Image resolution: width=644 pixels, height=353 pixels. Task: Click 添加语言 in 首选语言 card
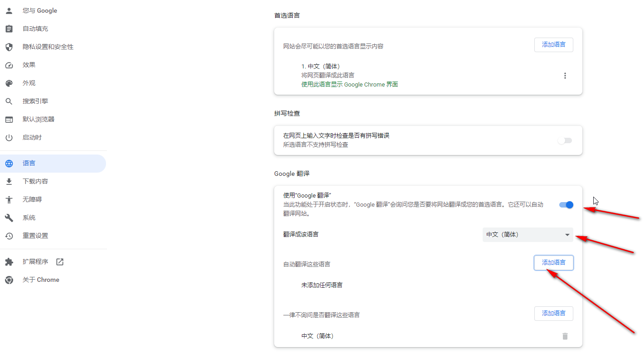[553, 45]
